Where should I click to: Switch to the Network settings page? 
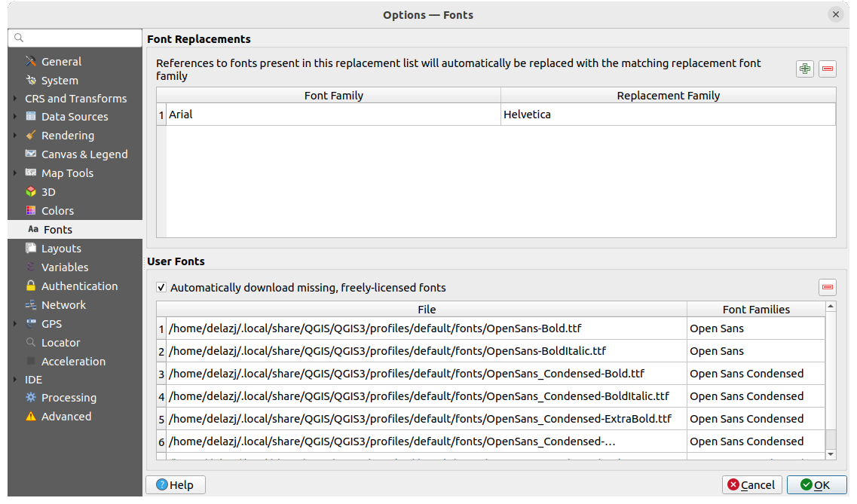(x=63, y=305)
